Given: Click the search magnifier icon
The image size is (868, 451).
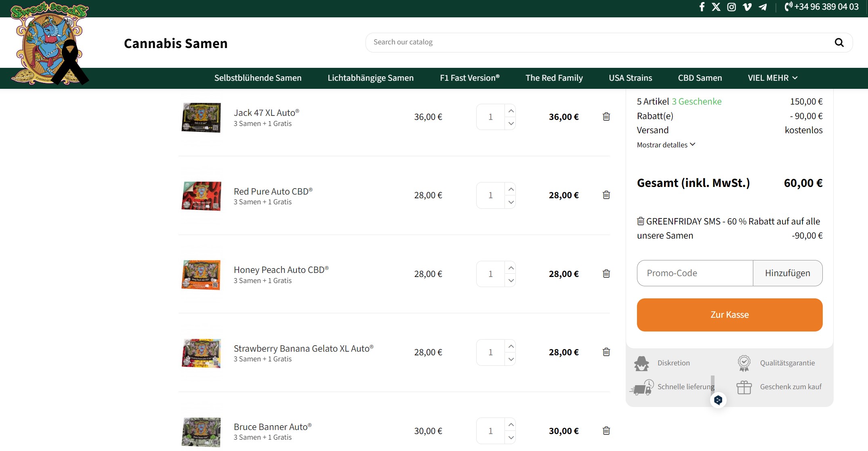Looking at the screenshot, I should pyautogui.click(x=839, y=42).
